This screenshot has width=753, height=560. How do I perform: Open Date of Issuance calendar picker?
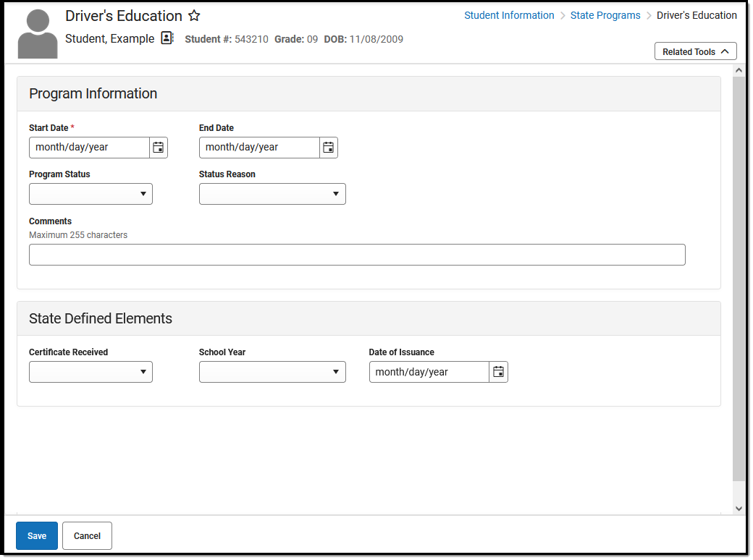(498, 372)
